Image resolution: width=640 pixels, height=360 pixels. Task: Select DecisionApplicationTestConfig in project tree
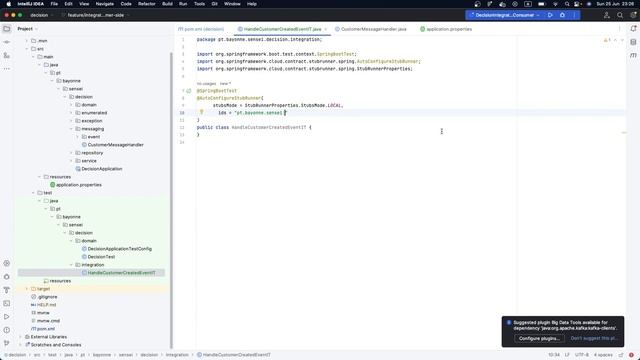click(x=116, y=249)
